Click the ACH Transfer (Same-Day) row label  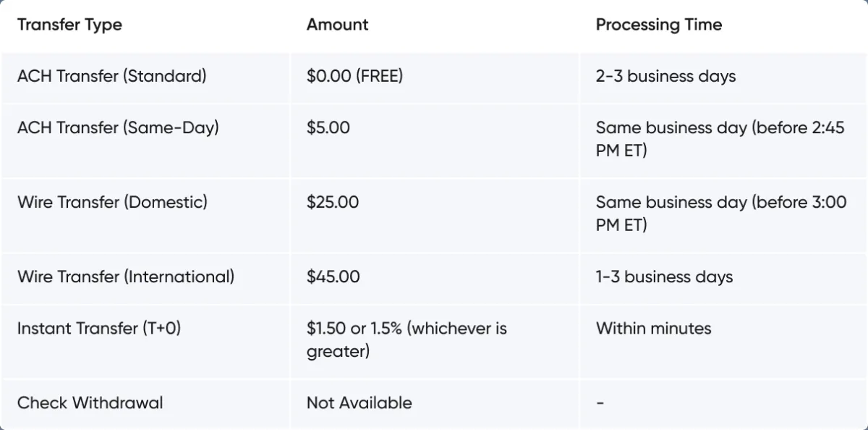(x=118, y=128)
